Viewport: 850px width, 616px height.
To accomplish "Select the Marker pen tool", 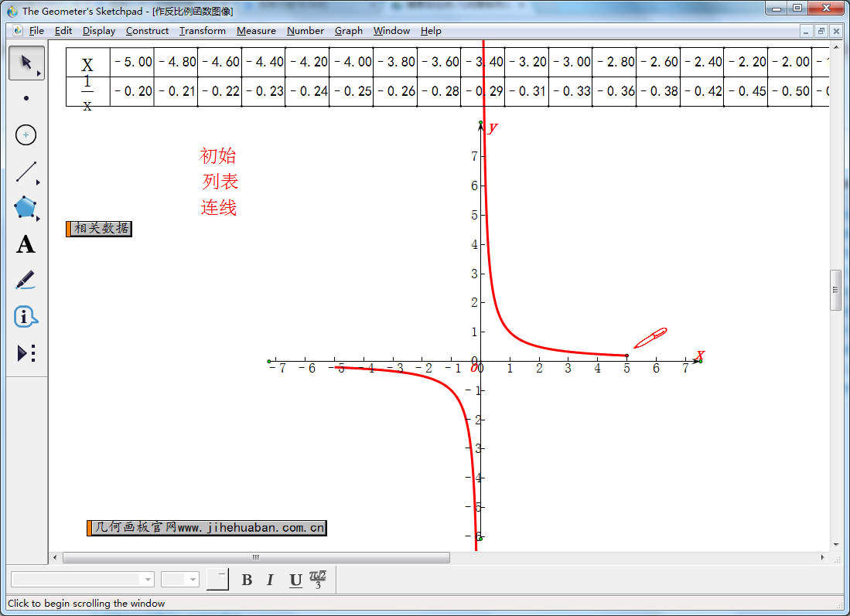I will coord(26,281).
